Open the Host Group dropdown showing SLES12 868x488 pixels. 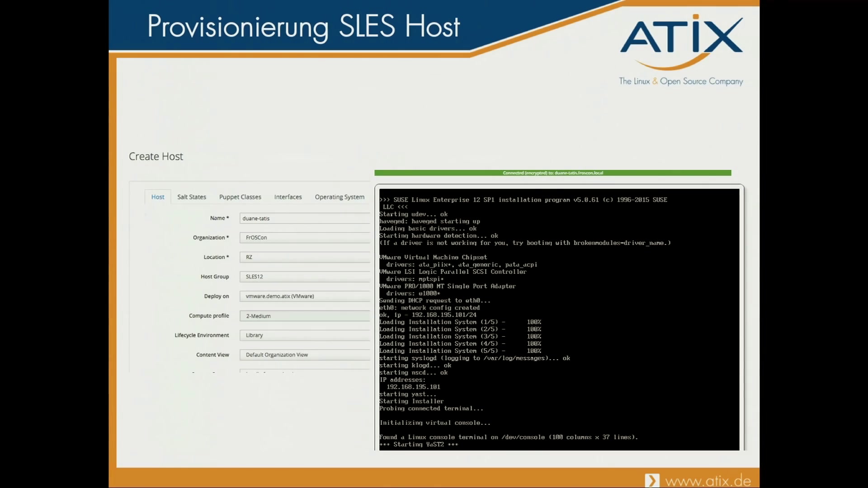point(305,277)
